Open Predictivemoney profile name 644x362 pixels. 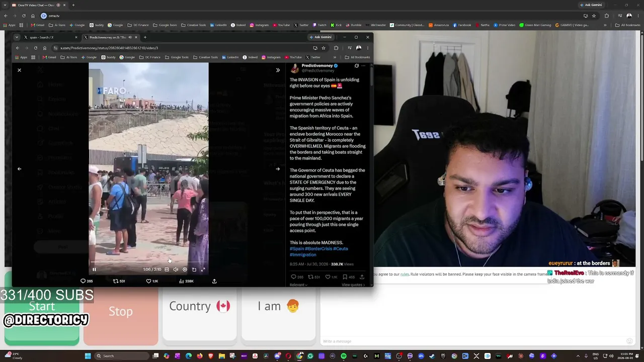point(317,65)
